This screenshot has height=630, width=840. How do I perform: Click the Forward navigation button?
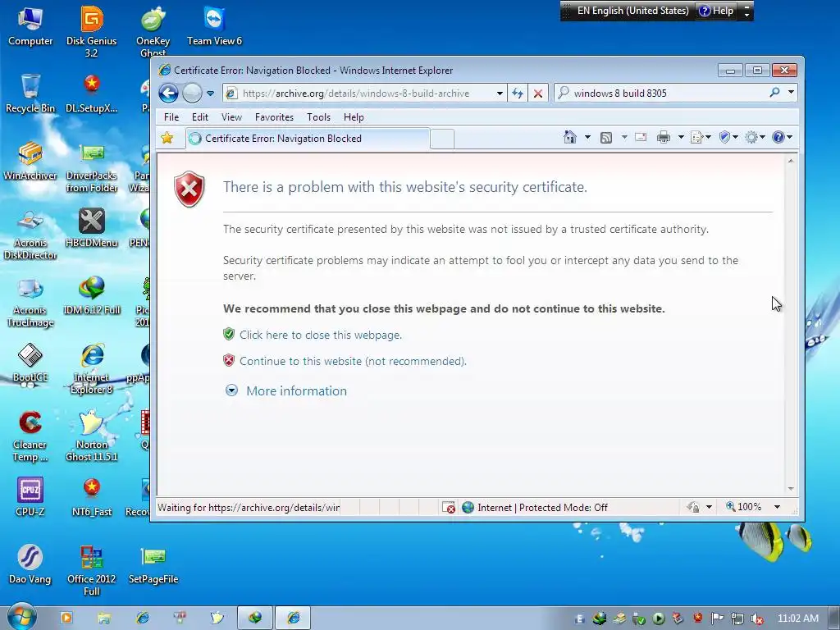192,94
